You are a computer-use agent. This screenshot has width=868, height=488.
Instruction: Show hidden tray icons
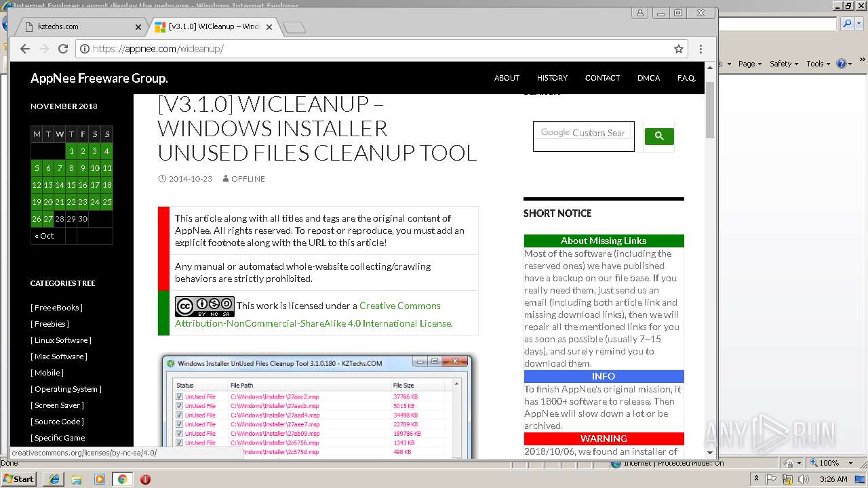(756, 479)
